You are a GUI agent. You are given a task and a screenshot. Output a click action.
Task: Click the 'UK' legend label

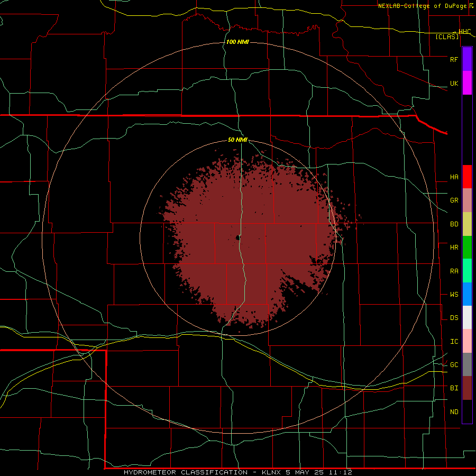[x=454, y=83]
